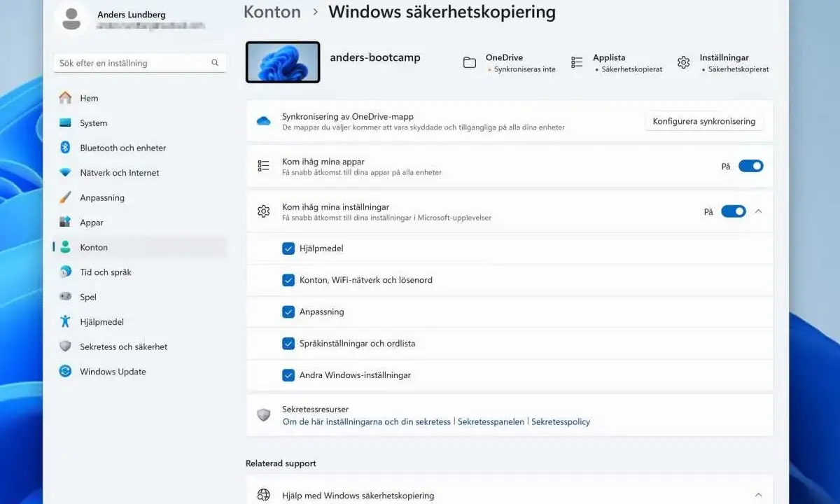
Task: Click the Applista list icon in header
Action: pyautogui.click(x=577, y=62)
